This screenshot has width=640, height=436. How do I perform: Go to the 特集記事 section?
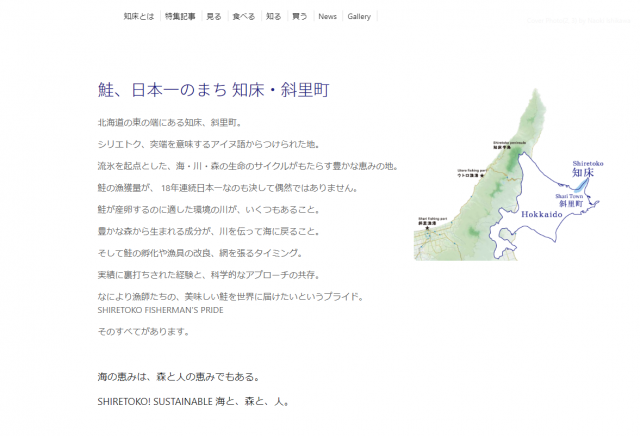[181, 17]
